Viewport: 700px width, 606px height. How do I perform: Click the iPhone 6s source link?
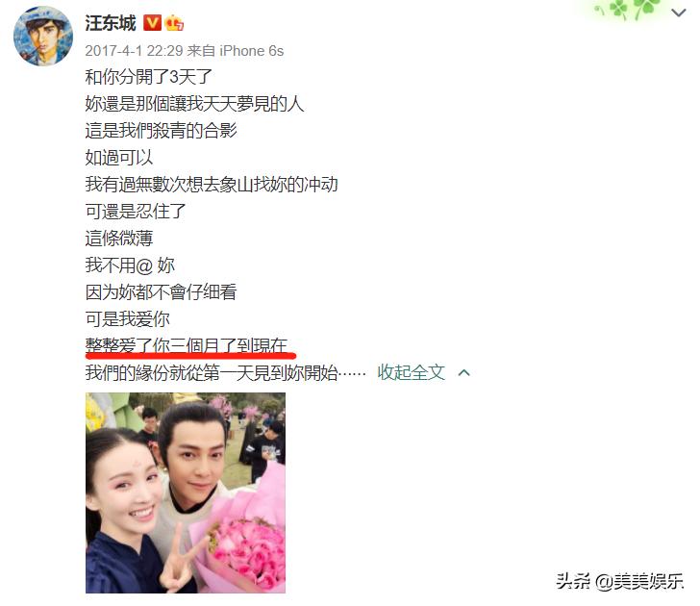click(251, 51)
